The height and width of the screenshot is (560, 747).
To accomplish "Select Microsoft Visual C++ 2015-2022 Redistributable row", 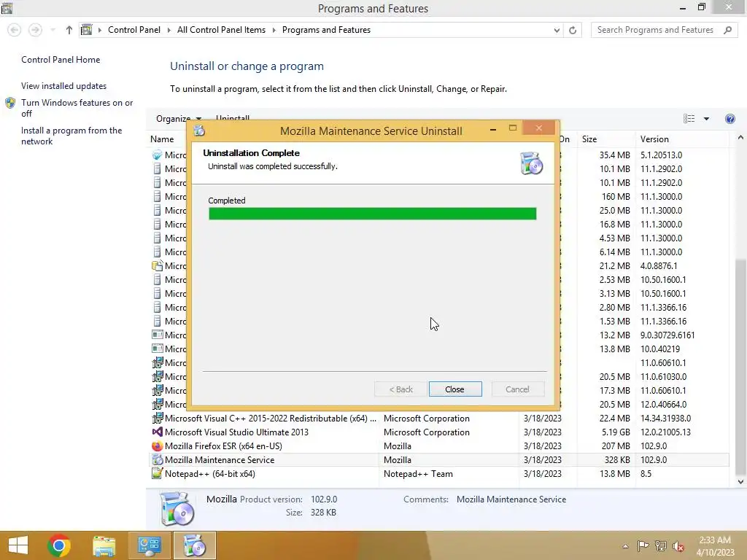I will [439, 419].
